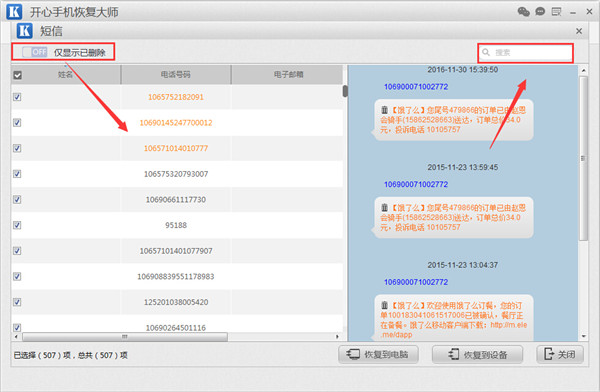Screen dimensions: 600x392
Task: Click the horizontal scrollbar right arrow
Action: 337,337
